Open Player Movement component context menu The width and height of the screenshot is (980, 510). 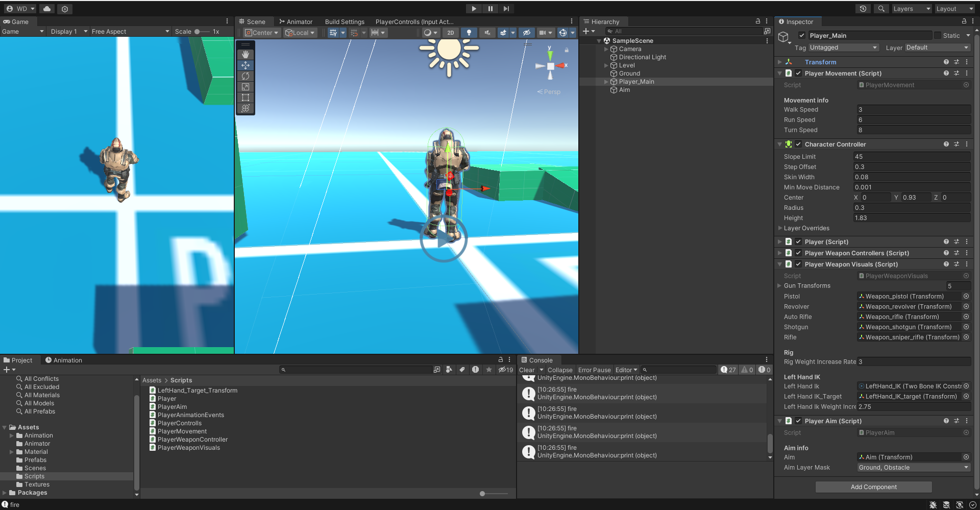tap(967, 73)
